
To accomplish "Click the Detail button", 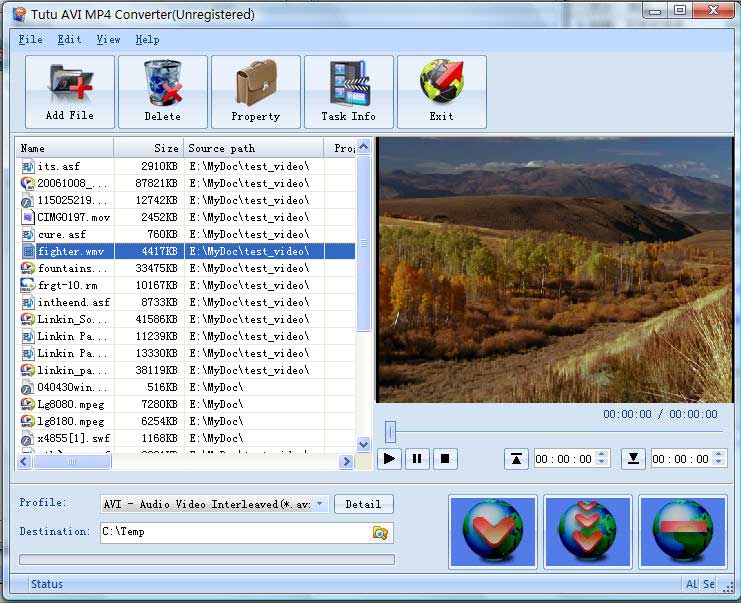I will (x=363, y=504).
